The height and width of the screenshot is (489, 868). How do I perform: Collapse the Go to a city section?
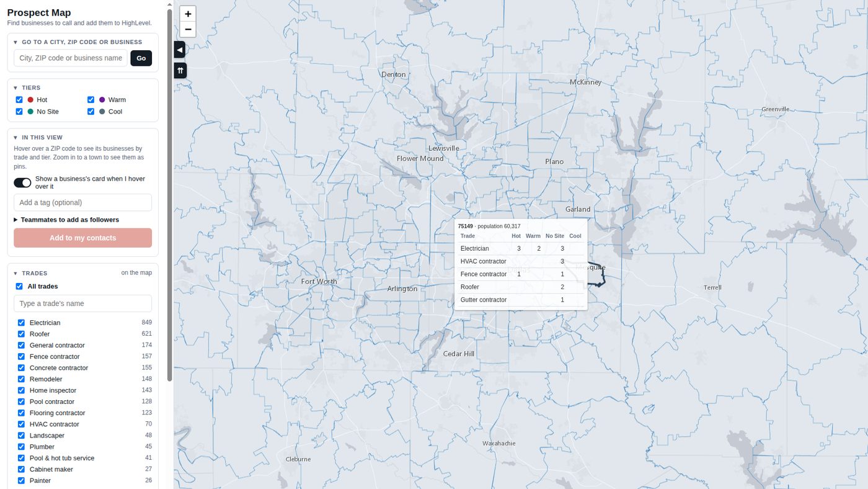pyautogui.click(x=77, y=42)
